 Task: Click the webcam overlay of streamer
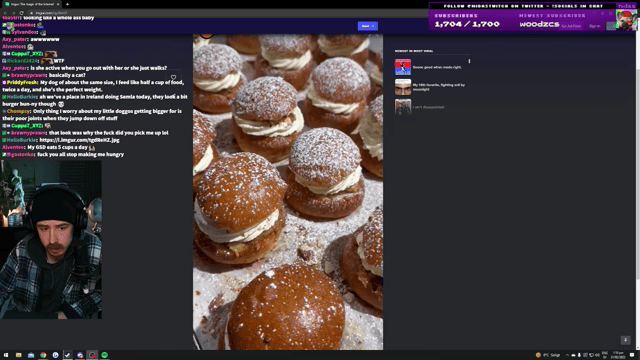51,240
